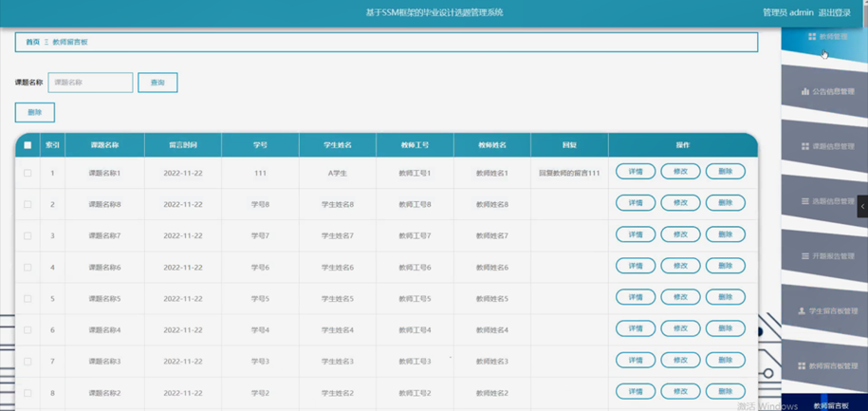Click the 开题报告管理 list icon
This screenshot has height=411, width=868.
[x=804, y=256]
